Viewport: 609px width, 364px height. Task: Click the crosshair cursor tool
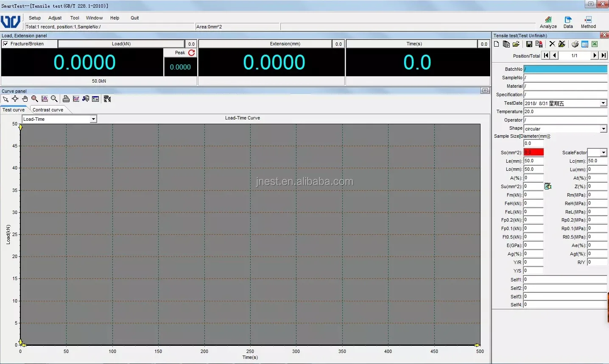point(15,99)
